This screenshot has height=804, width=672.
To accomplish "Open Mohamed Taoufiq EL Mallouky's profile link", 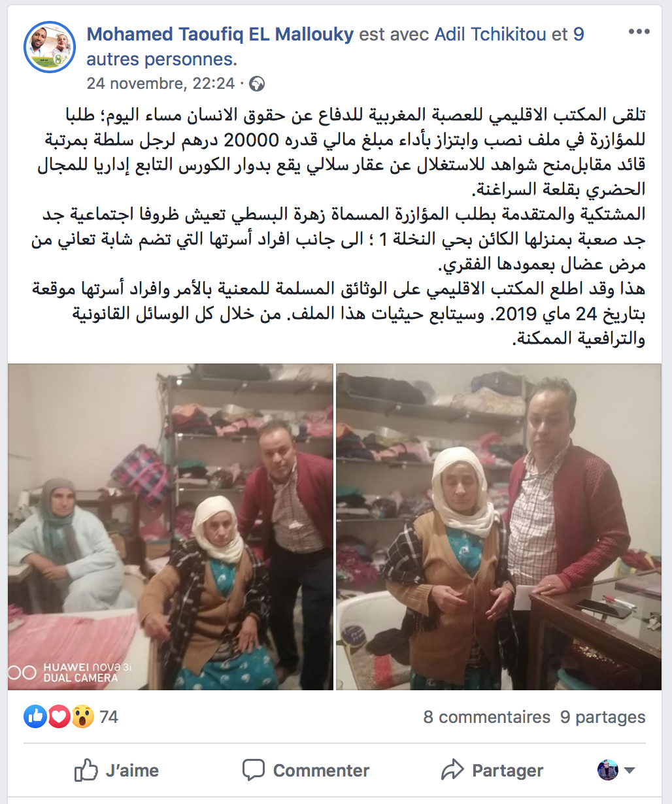I will coord(220,34).
